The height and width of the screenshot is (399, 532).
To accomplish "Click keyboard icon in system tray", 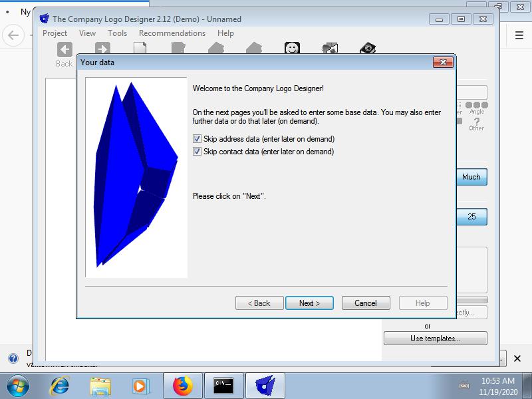I will click(464, 386).
